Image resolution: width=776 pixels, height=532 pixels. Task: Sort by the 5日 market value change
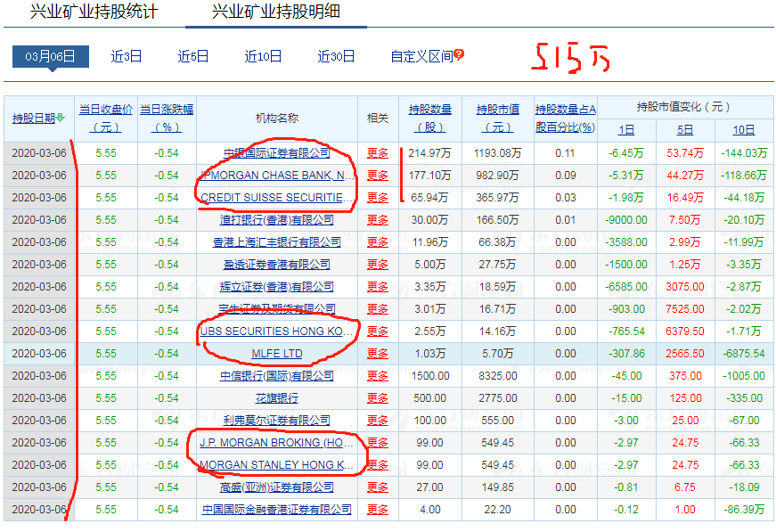point(685,130)
